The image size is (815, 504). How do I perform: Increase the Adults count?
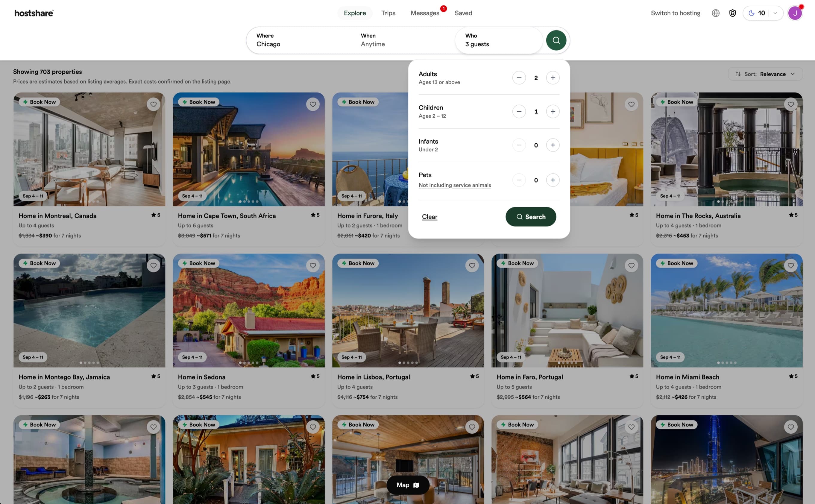pyautogui.click(x=553, y=78)
